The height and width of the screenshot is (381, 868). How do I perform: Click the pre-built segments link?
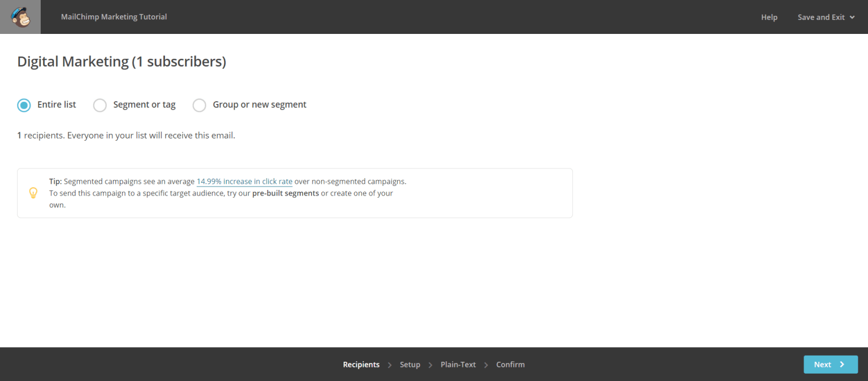coord(285,193)
